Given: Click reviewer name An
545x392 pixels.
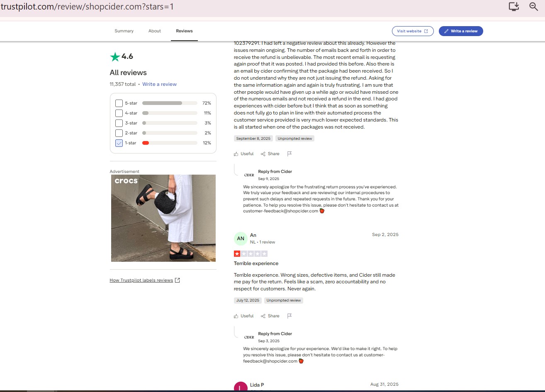Looking at the screenshot, I should click(x=253, y=235).
